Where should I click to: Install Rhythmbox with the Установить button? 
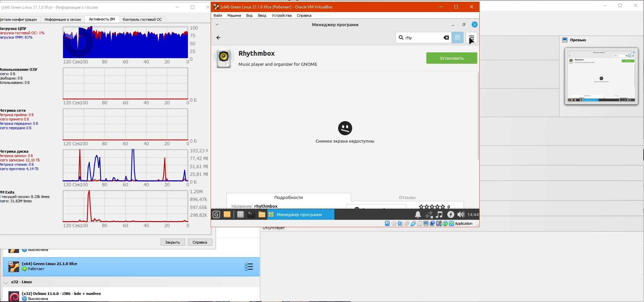click(451, 58)
